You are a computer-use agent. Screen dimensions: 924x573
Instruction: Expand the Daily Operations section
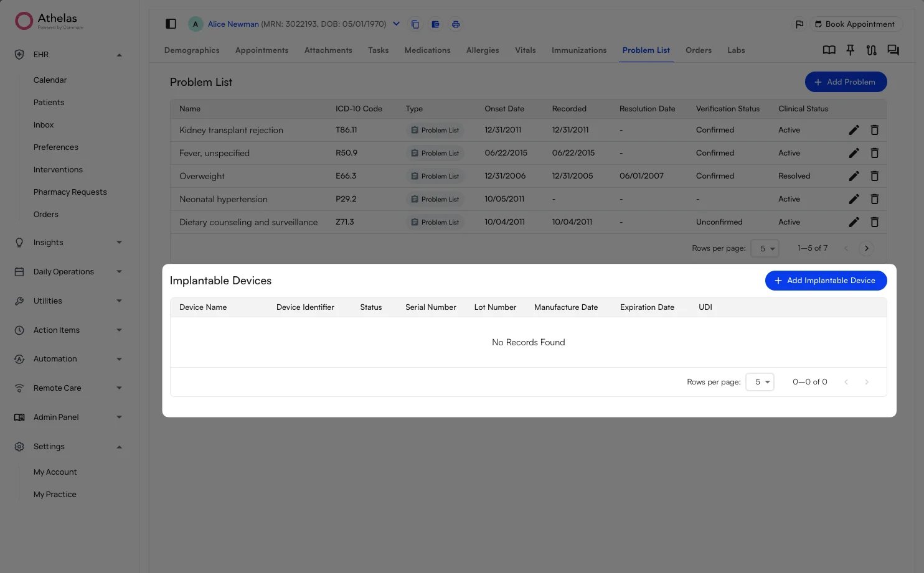(x=119, y=272)
